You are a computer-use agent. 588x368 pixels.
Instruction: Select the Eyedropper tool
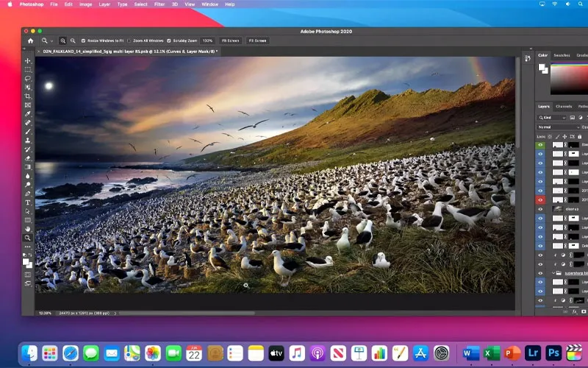click(x=28, y=114)
